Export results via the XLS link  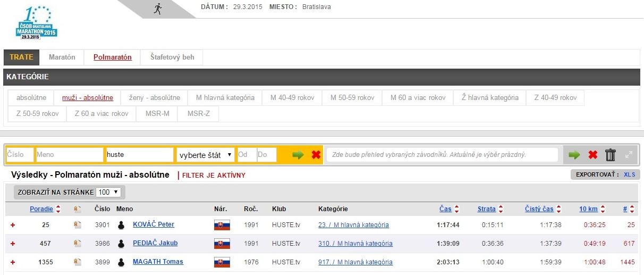click(629, 174)
